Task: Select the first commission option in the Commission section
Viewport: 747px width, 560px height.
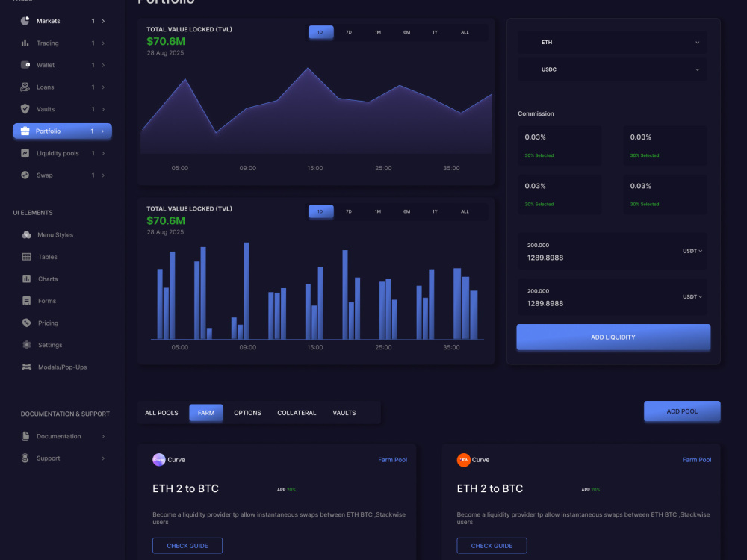Action: pyautogui.click(x=560, y=146)
